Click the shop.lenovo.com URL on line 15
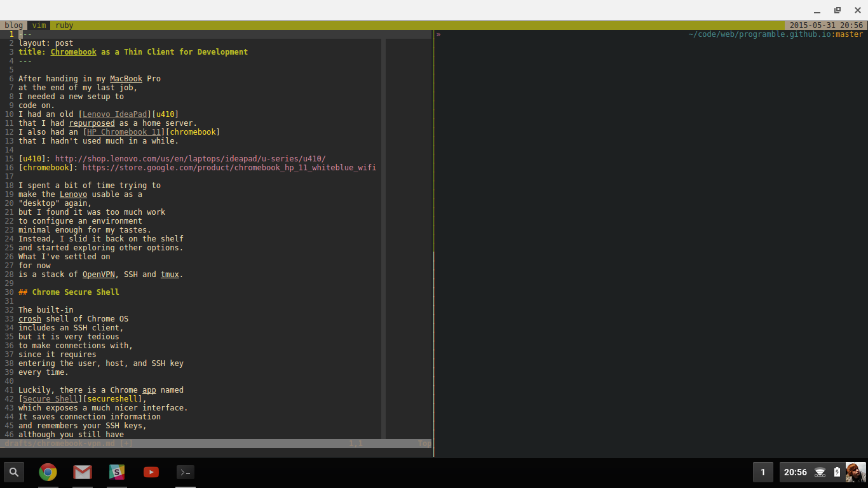Image resolution: width=868 pixels, height=488 pixels. click(191, 159)
